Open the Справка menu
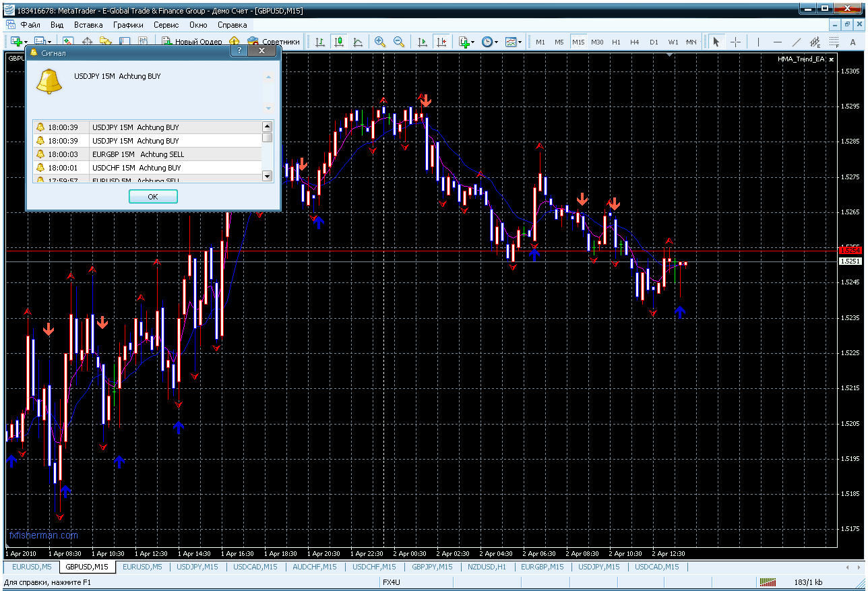868x591 pixels. (x=232, y=25)
